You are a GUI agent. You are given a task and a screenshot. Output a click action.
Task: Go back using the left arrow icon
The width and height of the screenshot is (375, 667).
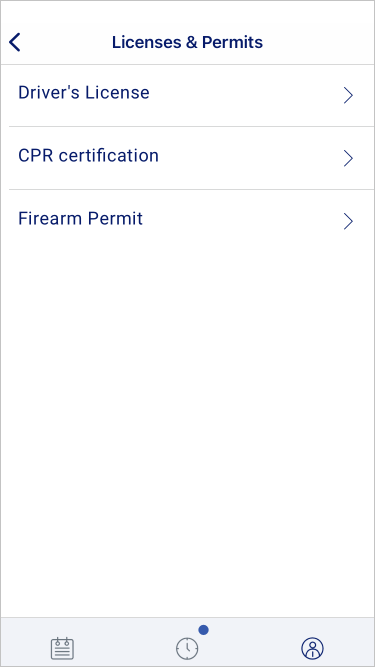[15, 43]
